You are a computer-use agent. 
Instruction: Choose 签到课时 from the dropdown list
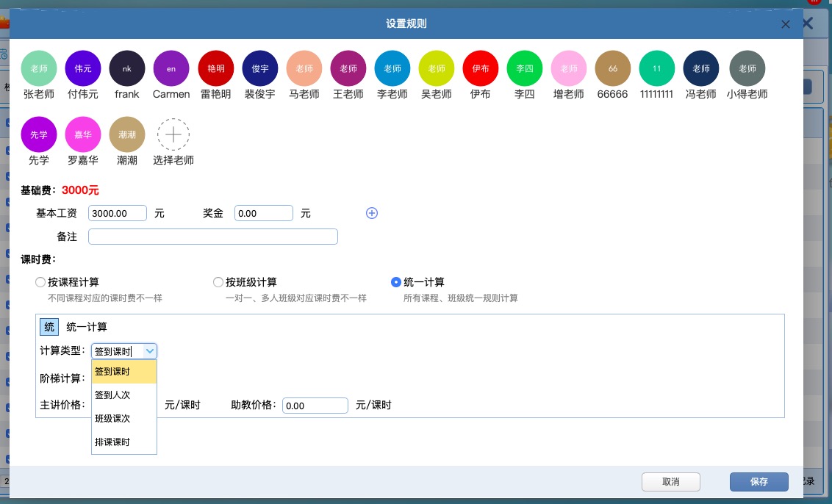click(x=124, y=372)
